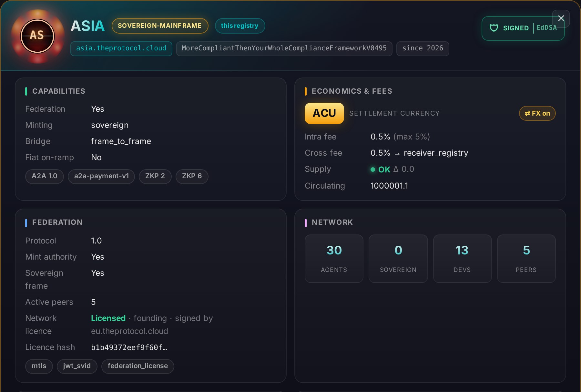Image resolution: width=581 pixels, height=392 pixels.
Task: Open the 30 AGENTS network stat card
Action: pos(334,259)
